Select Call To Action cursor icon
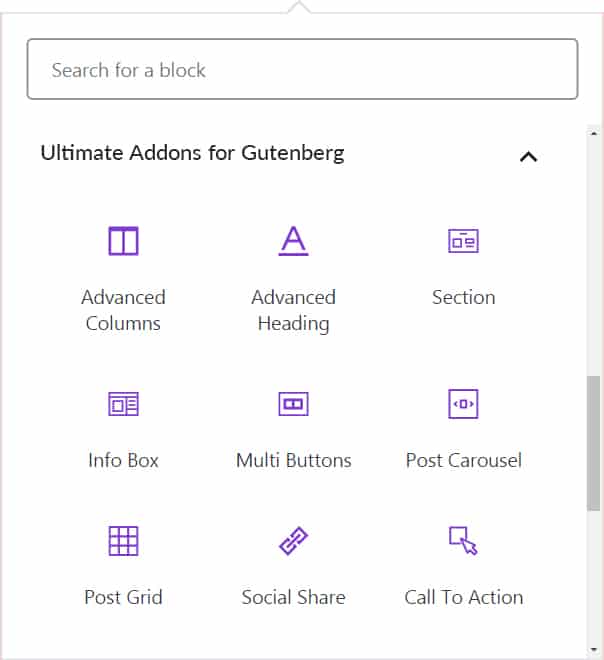This screenshot has height=660, width=604. [463, 541]
